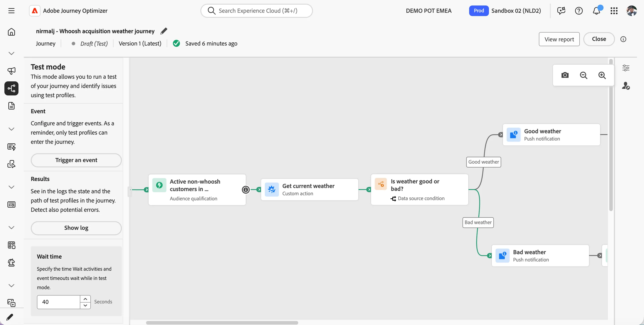
Task: Click the camera screenshot icon on canvas
Action: pos(565,75)
